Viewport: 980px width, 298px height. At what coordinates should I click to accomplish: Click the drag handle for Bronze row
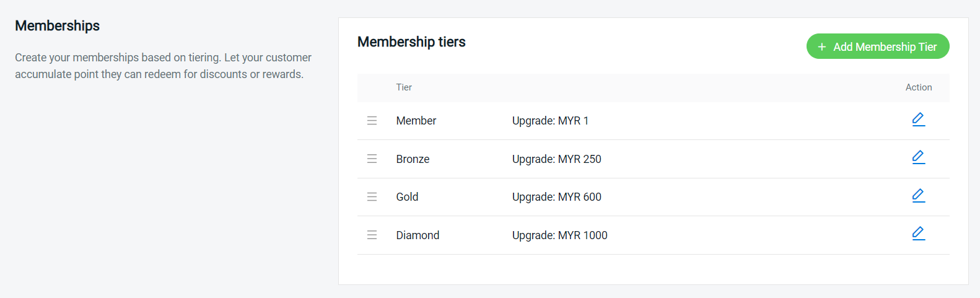pos(372,159)
